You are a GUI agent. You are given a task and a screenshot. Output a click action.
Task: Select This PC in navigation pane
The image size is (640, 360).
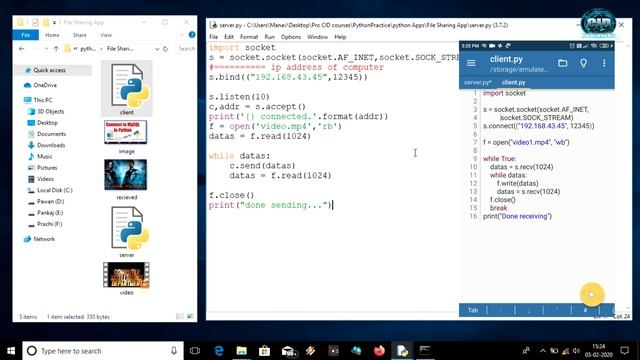(42, 100)
